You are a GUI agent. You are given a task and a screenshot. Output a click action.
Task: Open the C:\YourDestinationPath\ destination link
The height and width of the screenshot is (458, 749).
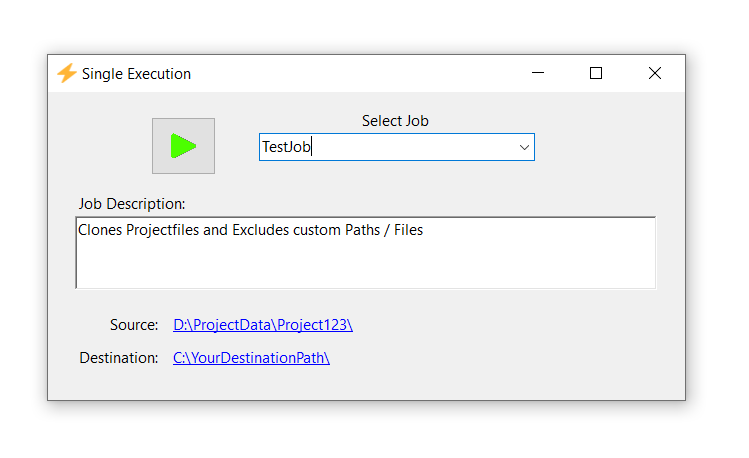click(x=251, y=357)
